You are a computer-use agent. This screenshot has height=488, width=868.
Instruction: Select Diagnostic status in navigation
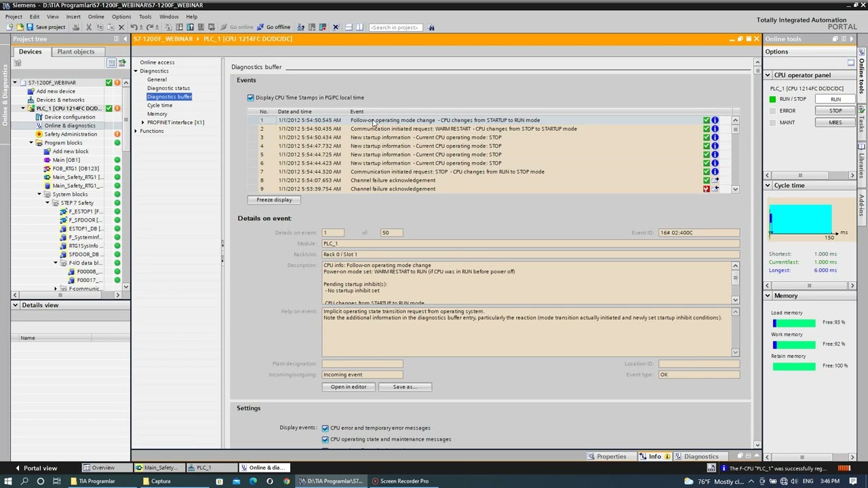coord(168,88)
